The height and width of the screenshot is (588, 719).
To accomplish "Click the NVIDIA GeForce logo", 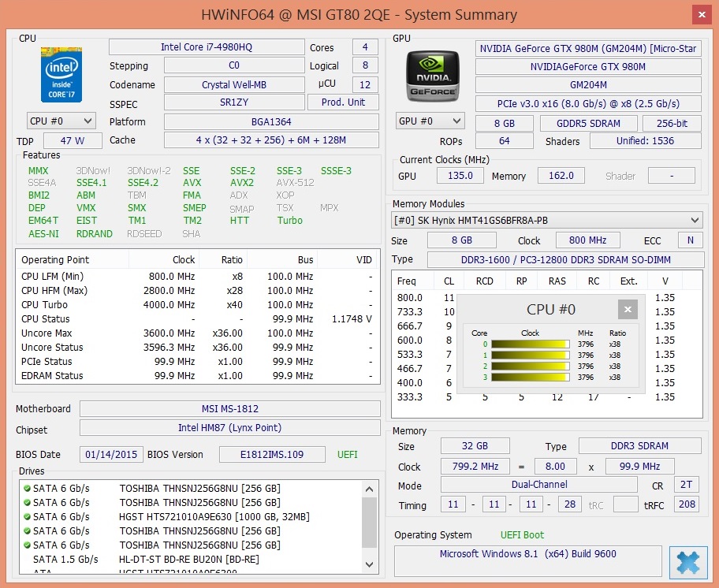I will pos(433,76).
